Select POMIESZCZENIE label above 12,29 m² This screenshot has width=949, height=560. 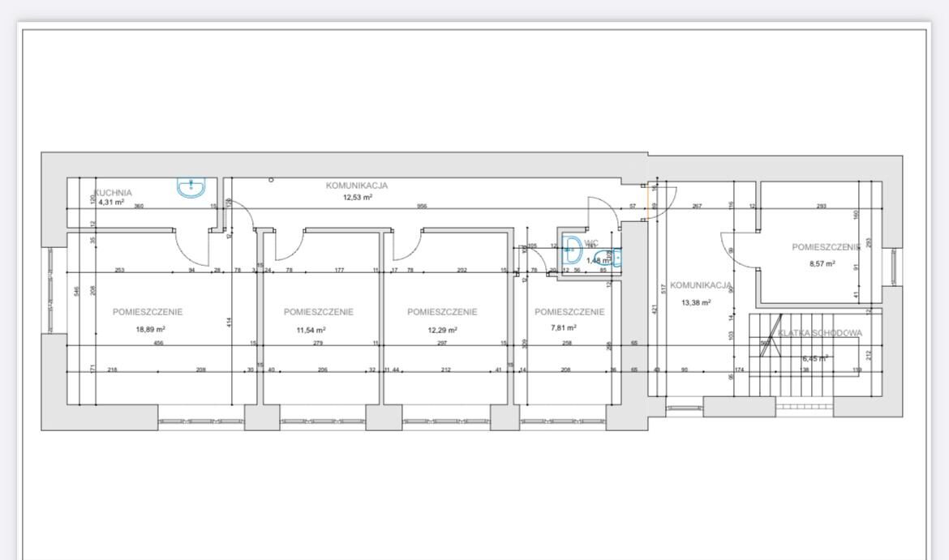(442, 312)
